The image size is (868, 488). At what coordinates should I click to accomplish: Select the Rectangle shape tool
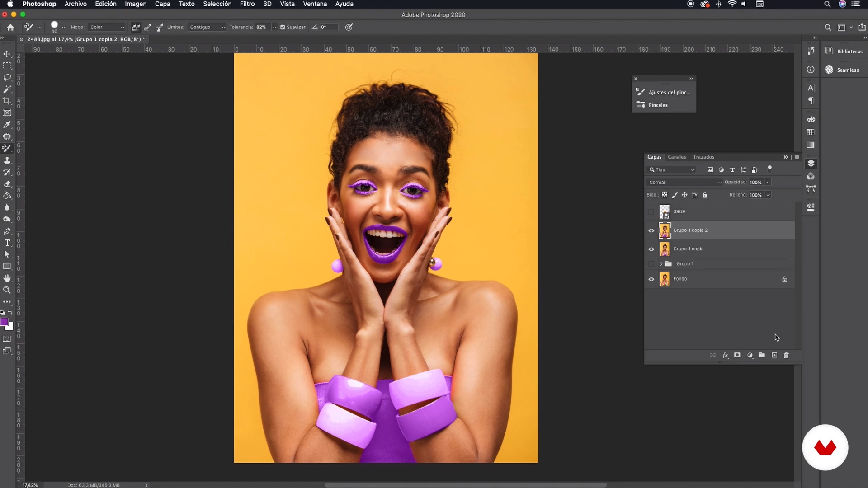(7, 267)
